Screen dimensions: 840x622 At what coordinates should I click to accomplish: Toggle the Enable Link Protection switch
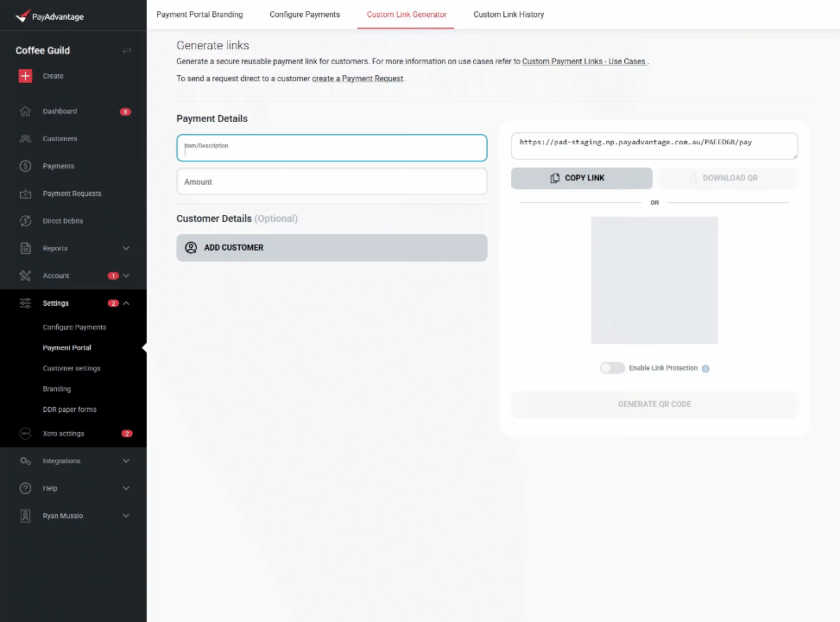[x=612, y=368]
